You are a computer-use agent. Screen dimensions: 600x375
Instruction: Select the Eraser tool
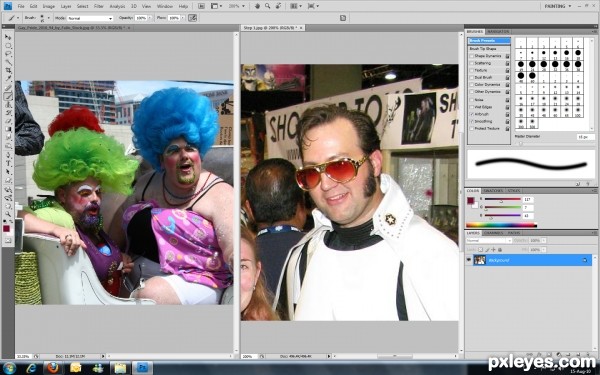coord(8,121)
